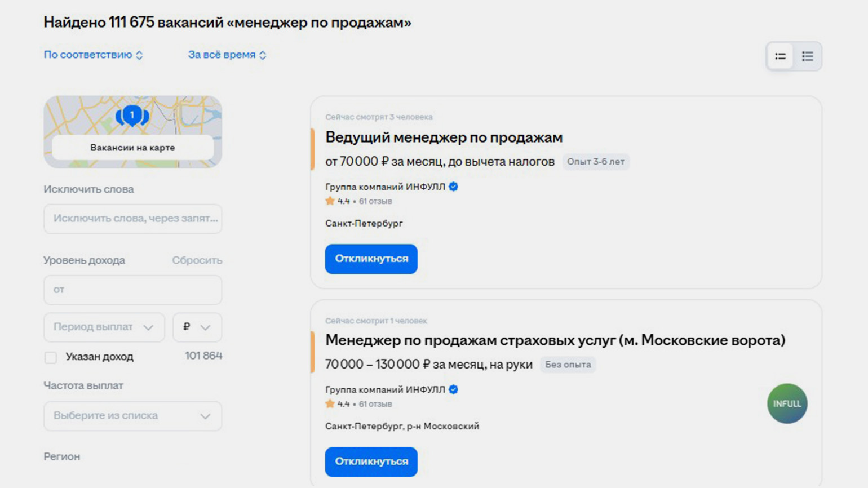Viewport: 868px width, 488px height.
Task: Open the Период выплат dropdown
Action: pos(104,327)
